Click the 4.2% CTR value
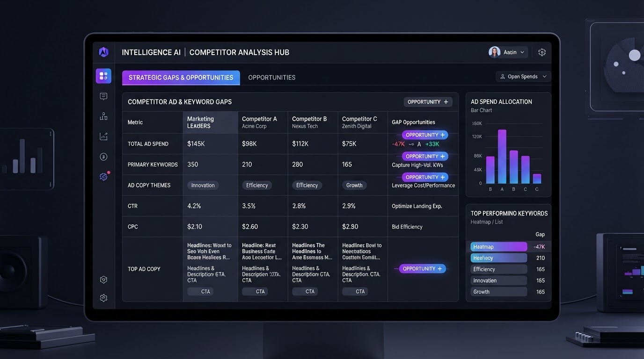644x359 pixels. [194, 206]
